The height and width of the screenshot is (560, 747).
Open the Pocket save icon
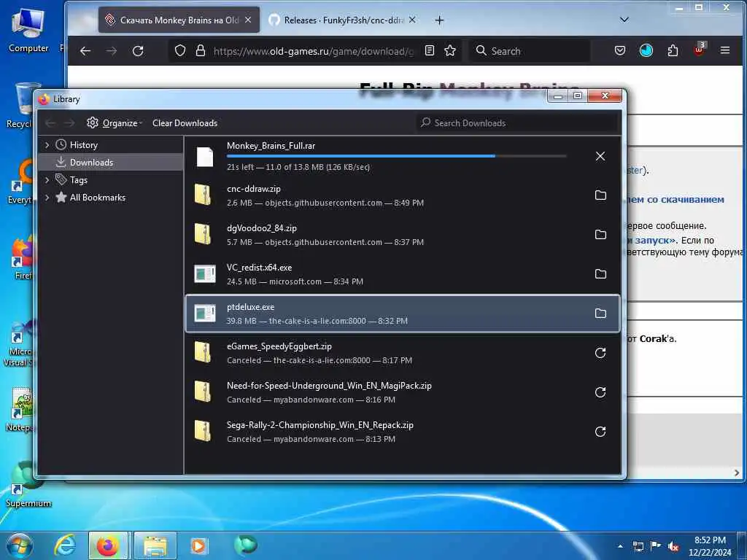pyautogui.click(x=620, y=50)
